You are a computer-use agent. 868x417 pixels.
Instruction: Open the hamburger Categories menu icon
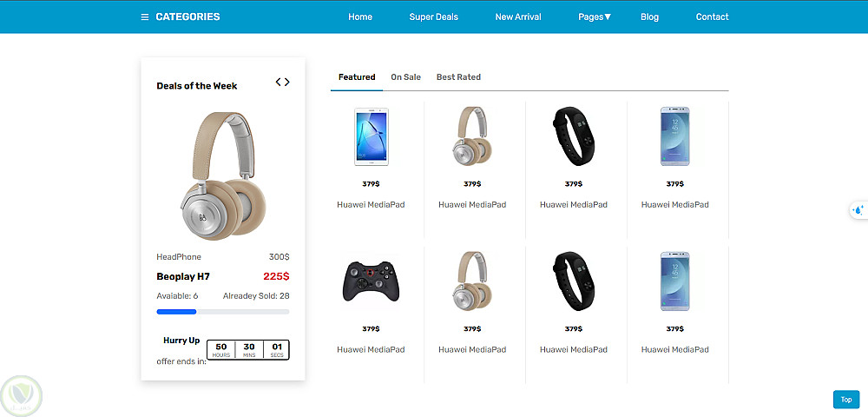coord(145,17)
